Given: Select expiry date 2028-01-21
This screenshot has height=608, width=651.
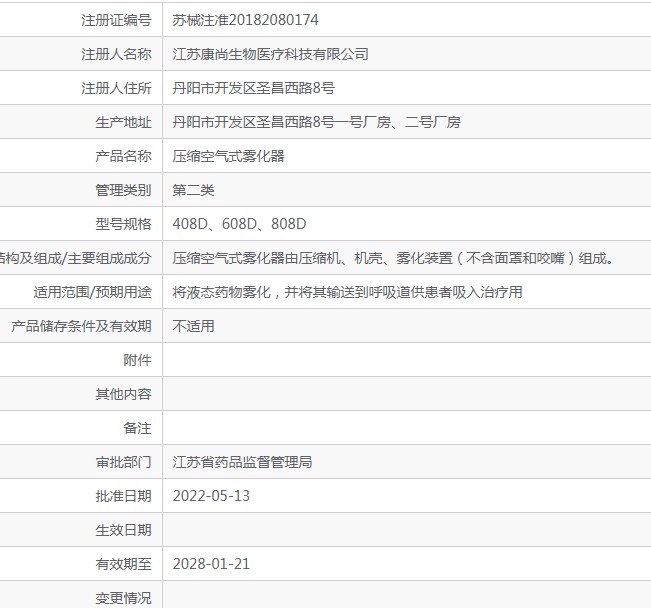Looking at the screenshot, I should (211, 564).
